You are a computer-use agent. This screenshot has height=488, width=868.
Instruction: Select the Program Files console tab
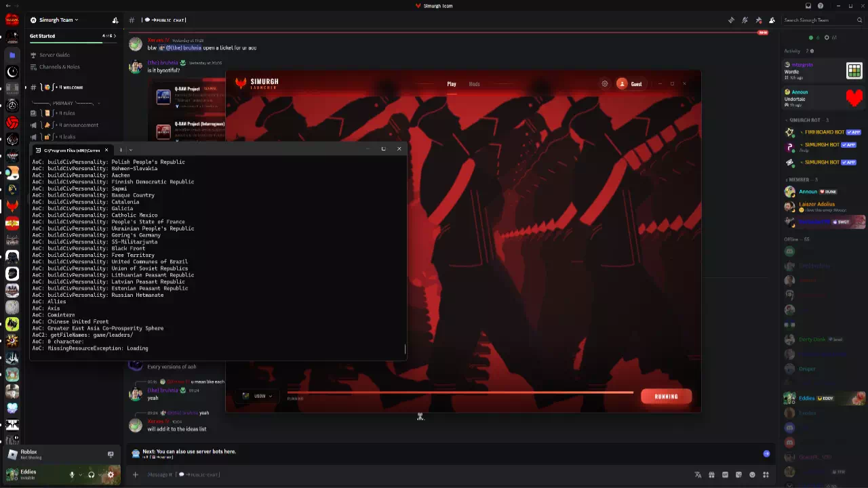[71, 150]
